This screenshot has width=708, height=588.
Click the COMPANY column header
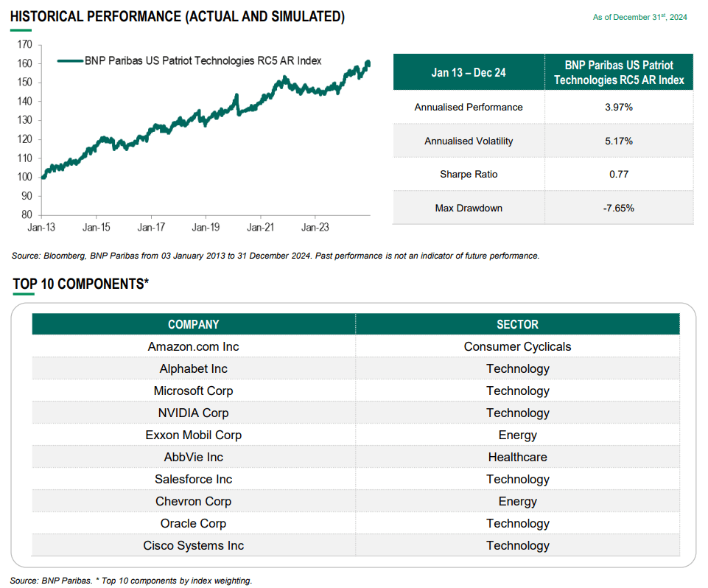(x=193, y=324)
